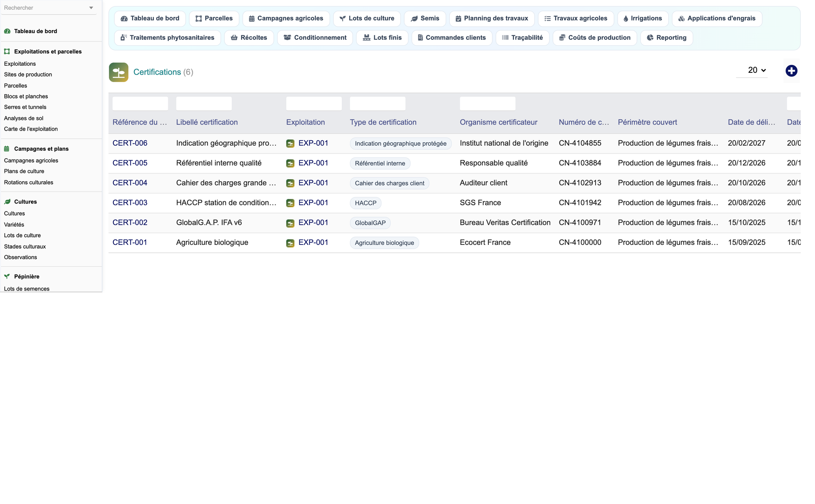Image resolution: width=815 pixels, height=504 pixels.
Task: Open the Irrigations tab
Action: pyautogui.click(x=643, y=18)
